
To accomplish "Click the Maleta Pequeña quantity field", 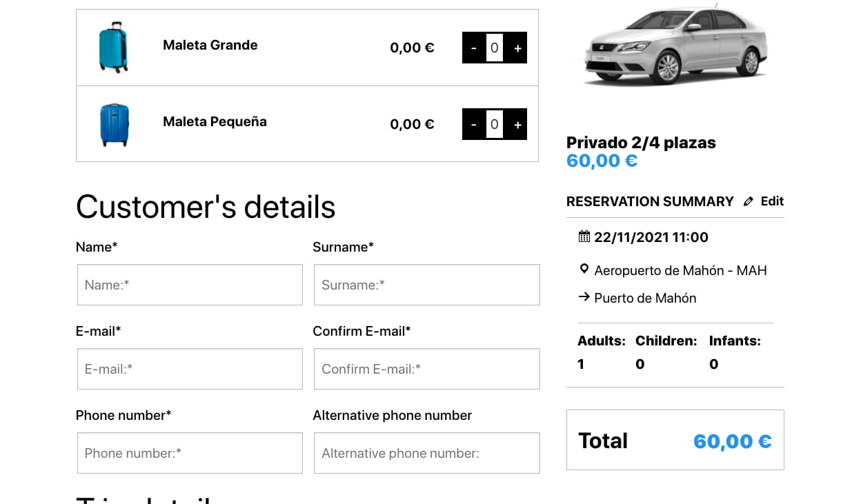I will (x=495, y=125).
